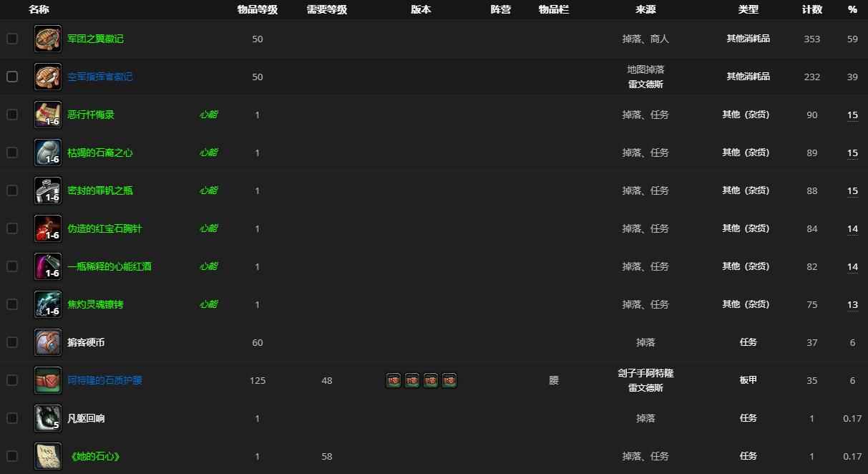Click item level value 125
This screenshot has width=868, height=474.
coord(258,380)
